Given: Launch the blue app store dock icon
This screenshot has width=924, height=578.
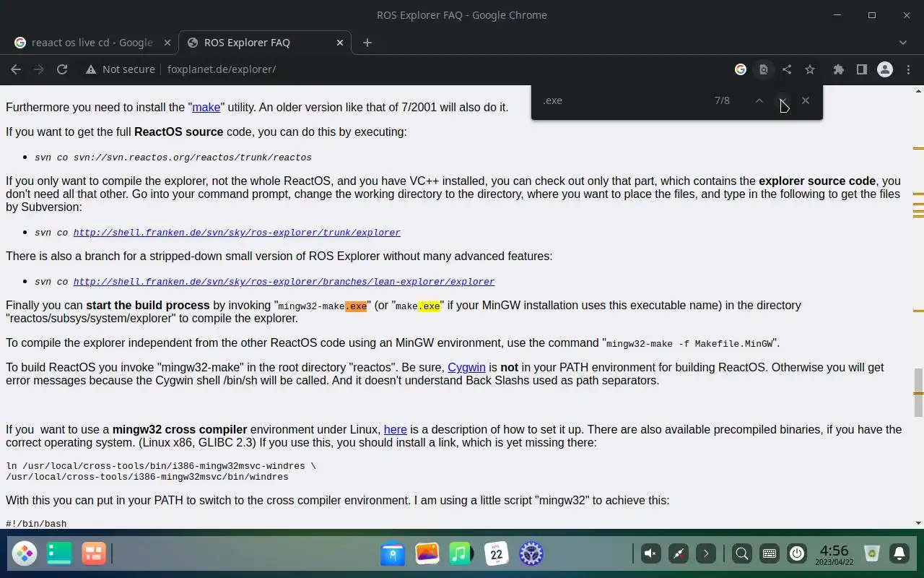Looking at the screenshot, I should [x=393, y=554].
